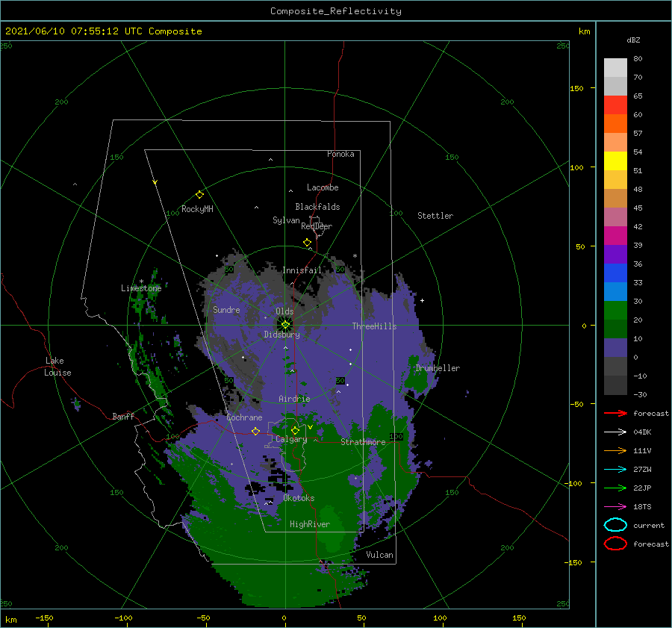Click the yellow 54 dBZ color swatch

[x=615, y=161]
